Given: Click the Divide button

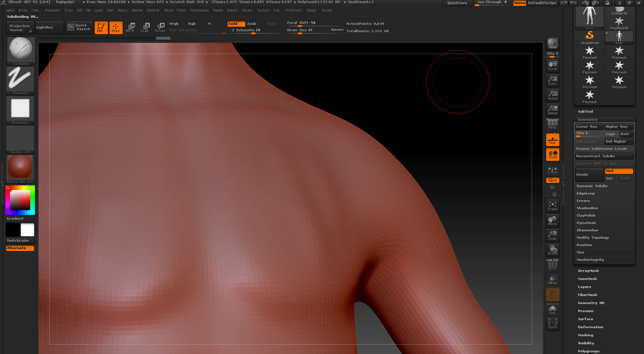Looking at the screenshot, I should point(589,175).
